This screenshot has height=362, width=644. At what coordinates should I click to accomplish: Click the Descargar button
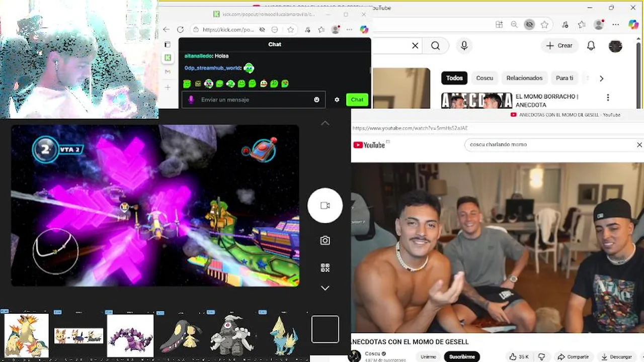click(x=617, y=356)
